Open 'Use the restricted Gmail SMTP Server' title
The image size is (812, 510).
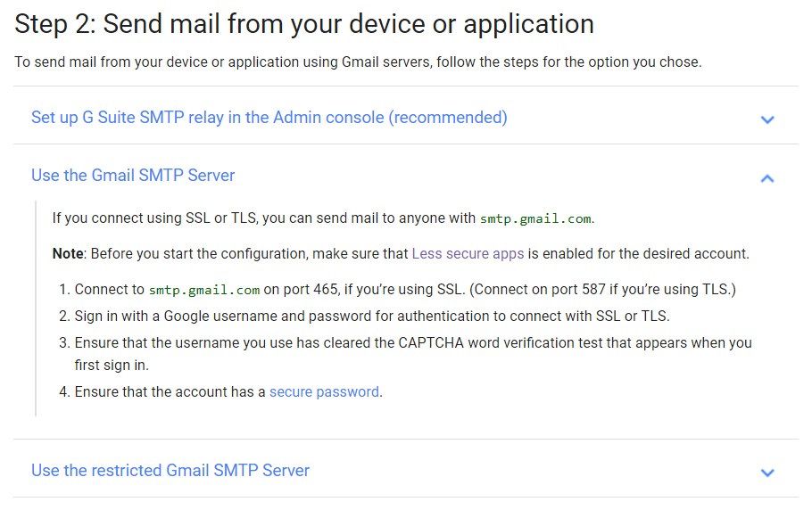pos(170,470)
